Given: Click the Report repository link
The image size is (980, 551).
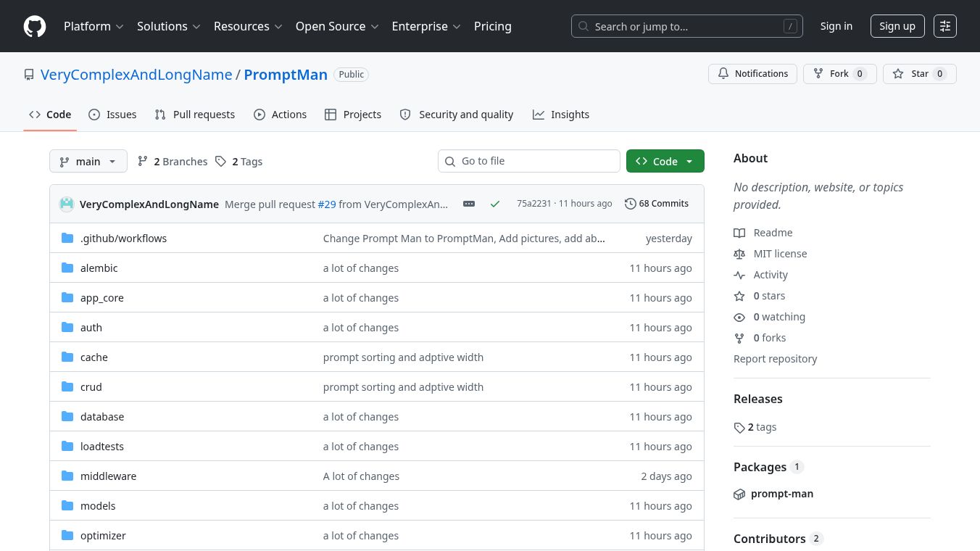Looking at the screenshot, I should pos(776,359).
